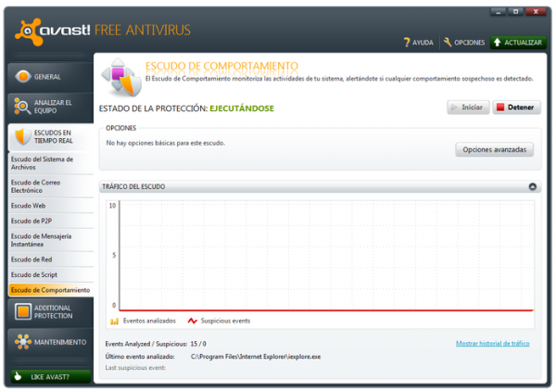Open Mostrar historial de tráfico link
The height and width of the screenshot is (392, 556).
click(x=493, y=344)
